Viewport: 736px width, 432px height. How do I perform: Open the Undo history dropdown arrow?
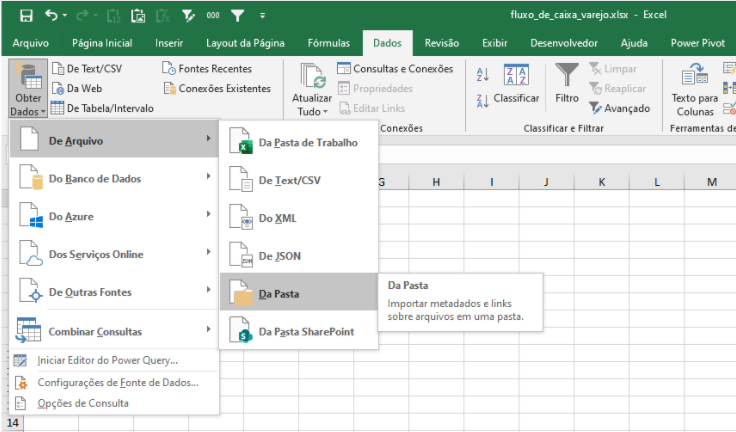coord(65,16)
